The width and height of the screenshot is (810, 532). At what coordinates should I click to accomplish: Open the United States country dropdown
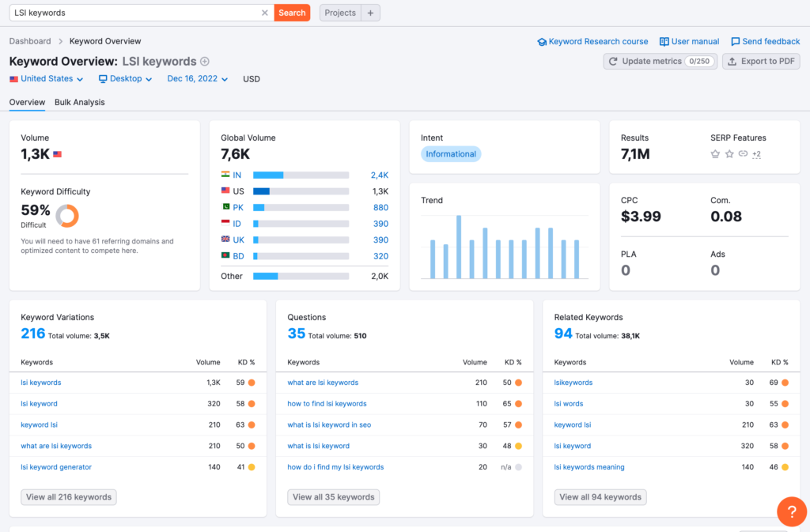pos(47,79)
